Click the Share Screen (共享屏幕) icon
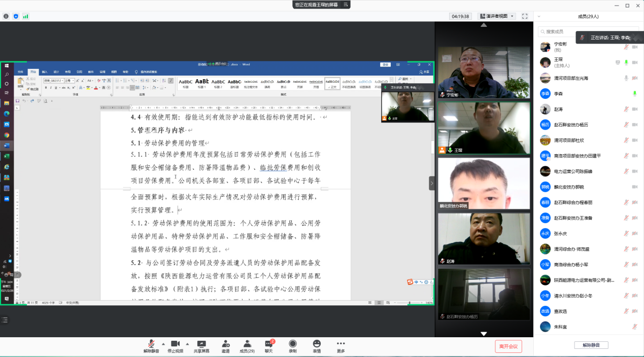Image resolution: width=644 pixels, height=357 pixels. pyautogui.click(x=201, y=344)
